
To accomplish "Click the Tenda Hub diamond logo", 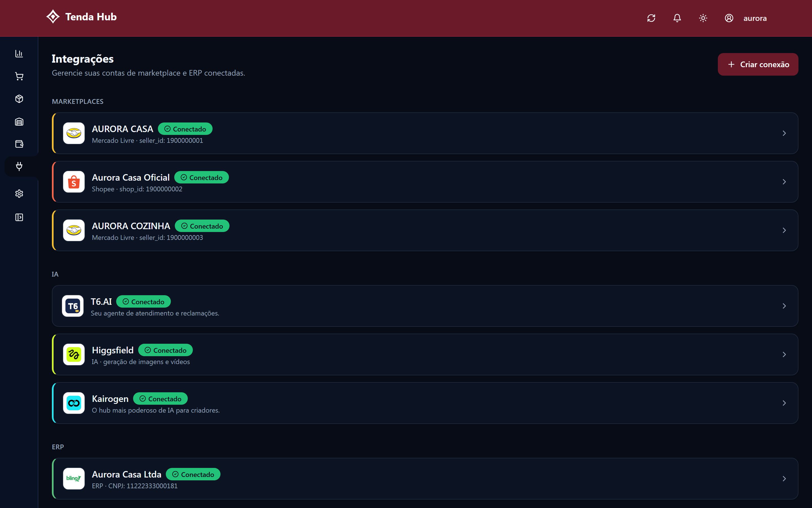I will 53,16.
